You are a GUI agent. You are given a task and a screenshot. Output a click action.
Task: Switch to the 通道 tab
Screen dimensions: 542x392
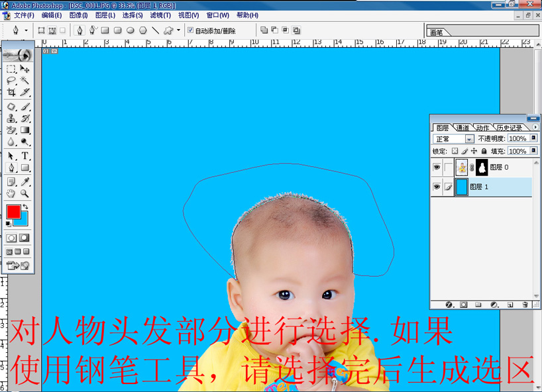pos(462,127)
